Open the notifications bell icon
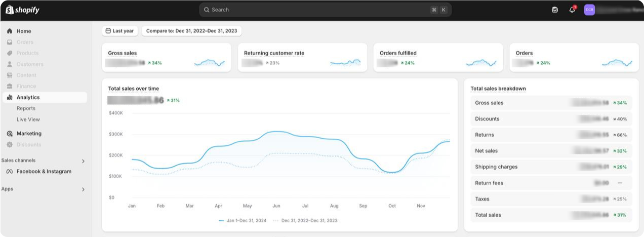Screen dimensions: 644x237 pos(572,10)
